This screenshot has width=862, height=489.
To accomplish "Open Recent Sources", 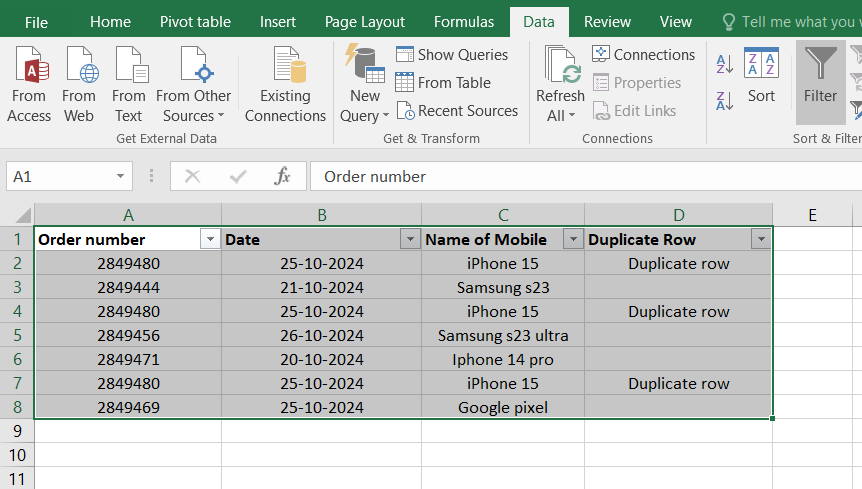I will click(457, 110).
